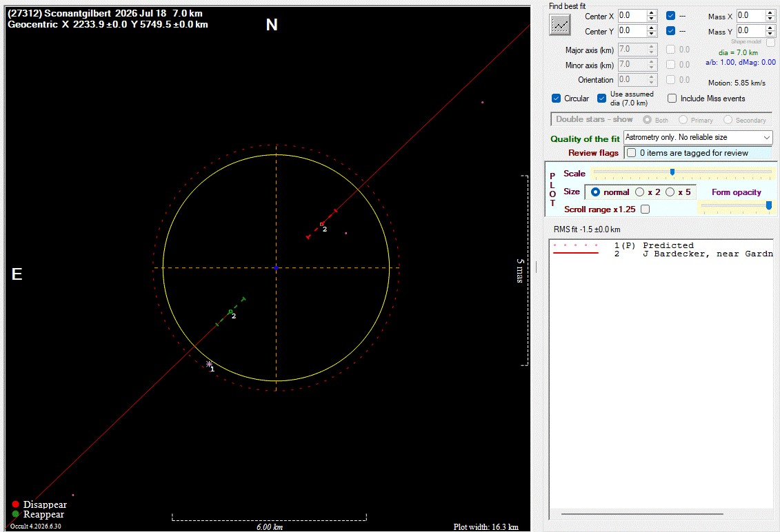Click the 'RMS fit -1.5 ±0.0 km' text
This screenshot has width=780, height=532.
pos(587,229)
